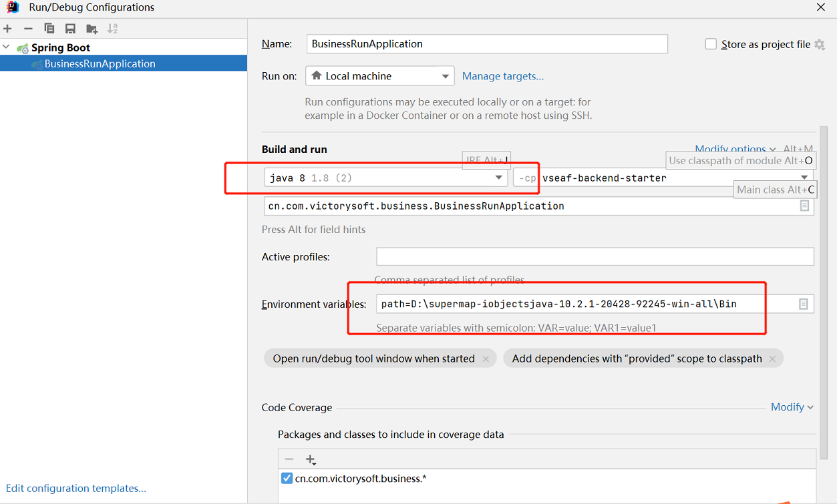
Task: Uncheck cn.com.victorysoft.business.* coverage pattern
Action: point(287,478)
